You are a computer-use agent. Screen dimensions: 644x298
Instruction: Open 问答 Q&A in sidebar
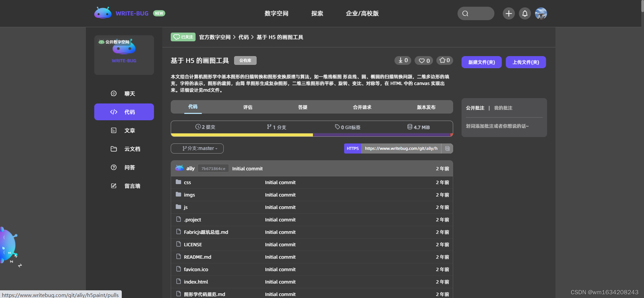[124, 167]
